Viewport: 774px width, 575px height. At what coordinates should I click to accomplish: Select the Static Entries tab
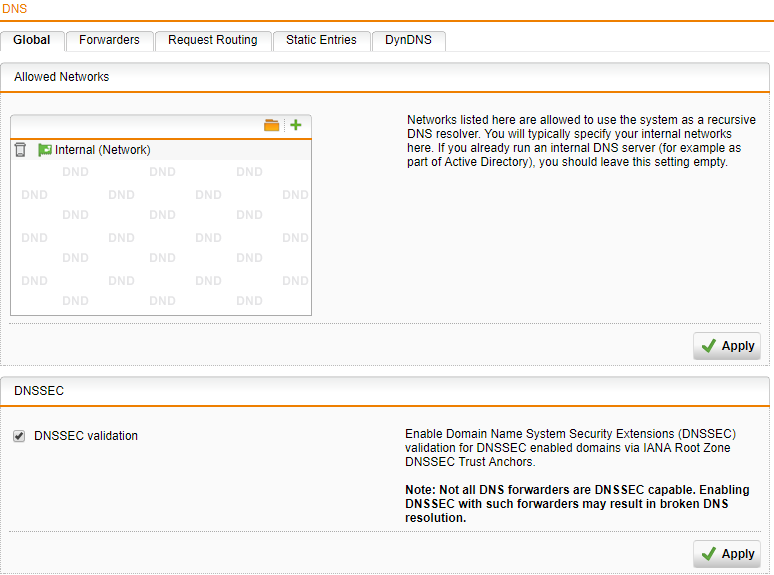point(321,40)
